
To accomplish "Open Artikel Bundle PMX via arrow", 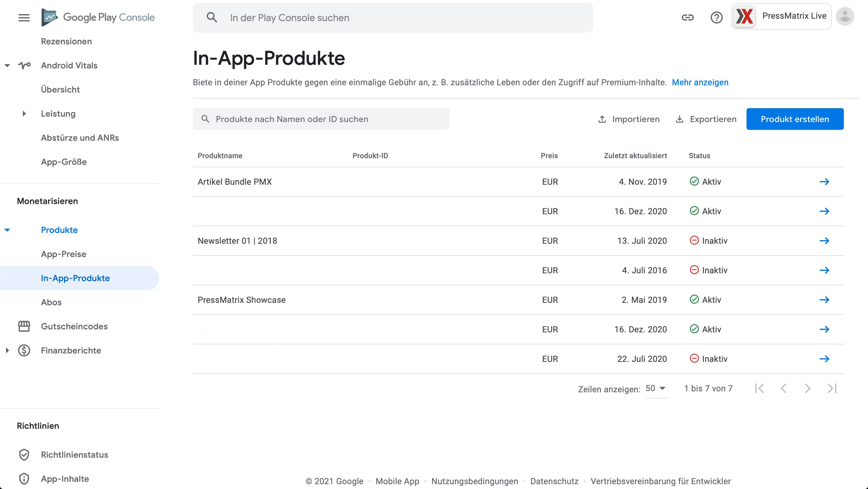I will 824,182.
